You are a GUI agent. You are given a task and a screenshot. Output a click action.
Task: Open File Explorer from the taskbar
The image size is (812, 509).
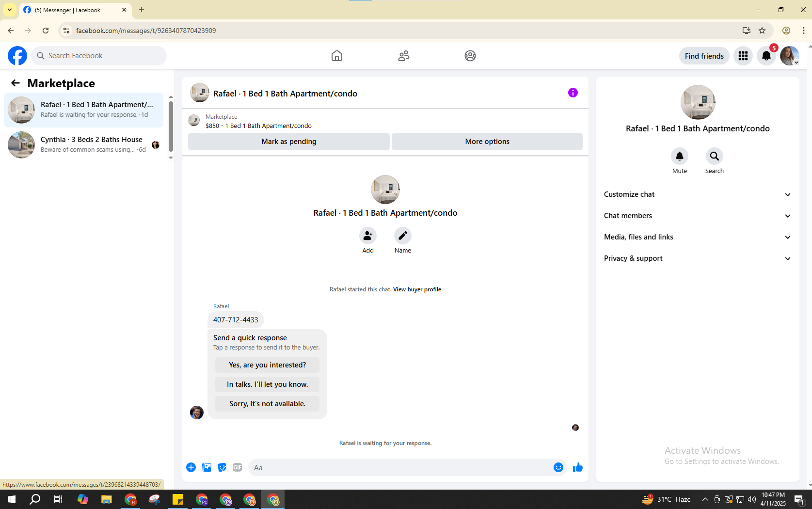106,499
